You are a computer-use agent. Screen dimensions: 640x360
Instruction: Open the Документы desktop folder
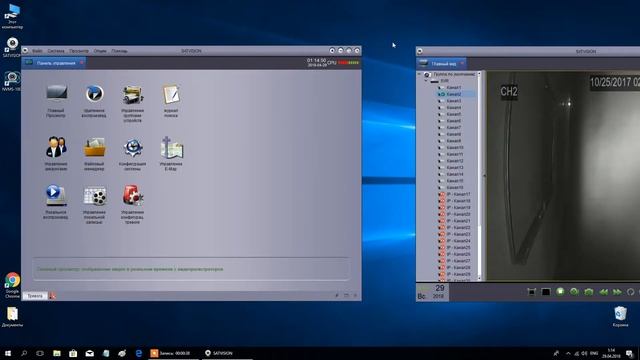pos(12,317)
